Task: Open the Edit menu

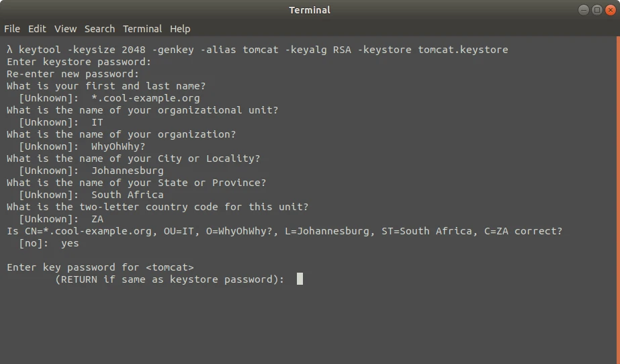Action: tap(37, 29)
